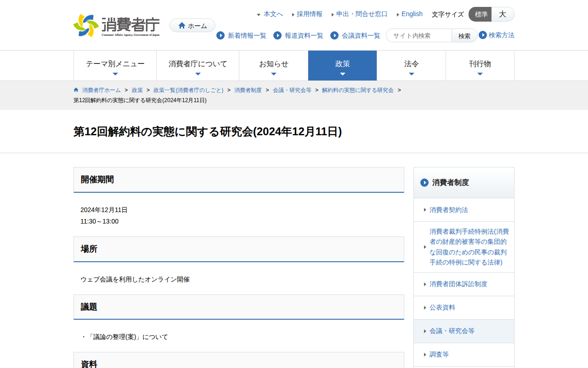Viewport: 588px width, 368px height.
Task: Expand 刊行物 menu
Action: pyautogui.click(x=480, y=66)
